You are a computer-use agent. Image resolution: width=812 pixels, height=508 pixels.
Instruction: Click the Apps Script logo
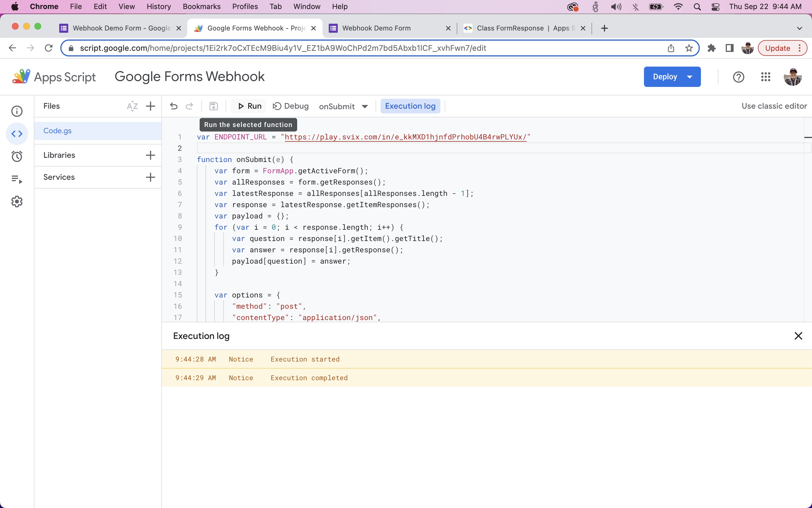point(54,77)
